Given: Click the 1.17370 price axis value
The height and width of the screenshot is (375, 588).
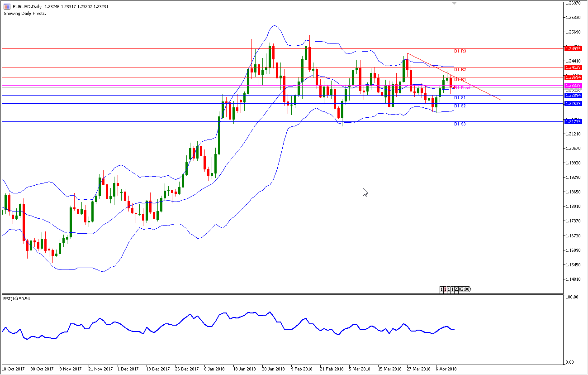Looking at the screenshot, I should (x=572, y=221).
